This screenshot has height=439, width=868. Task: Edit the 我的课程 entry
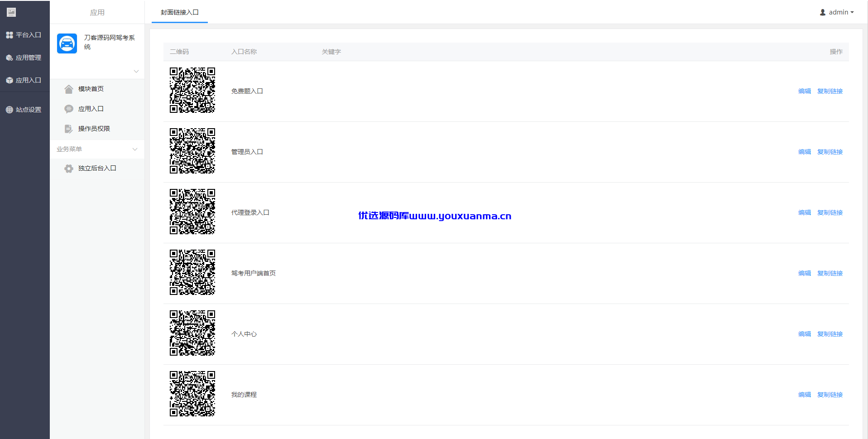[x=805, y=395]
